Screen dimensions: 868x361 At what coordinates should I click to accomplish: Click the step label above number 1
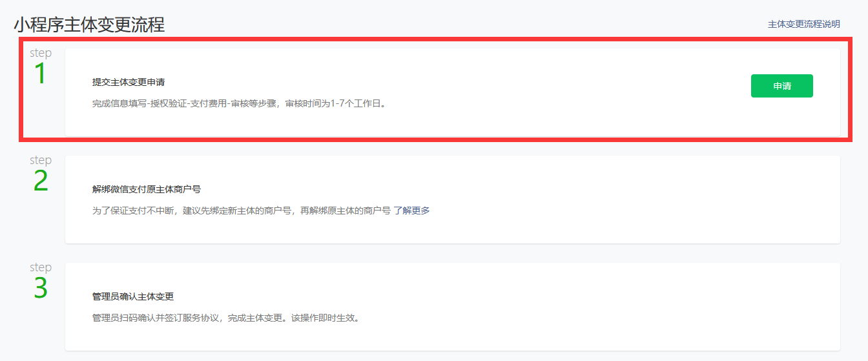click(x=41, y=53)
